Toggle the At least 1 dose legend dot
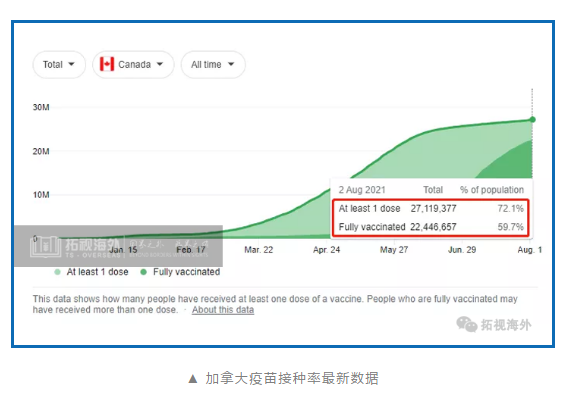The image size is (562, 398). pos(57,272)
